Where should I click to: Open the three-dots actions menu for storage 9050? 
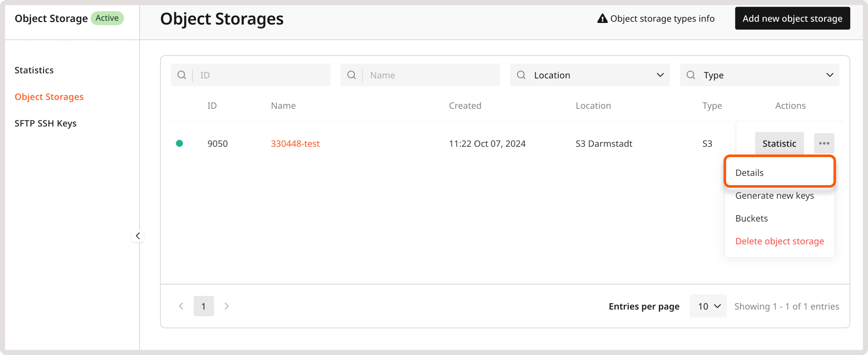click(x=825, y=143)
